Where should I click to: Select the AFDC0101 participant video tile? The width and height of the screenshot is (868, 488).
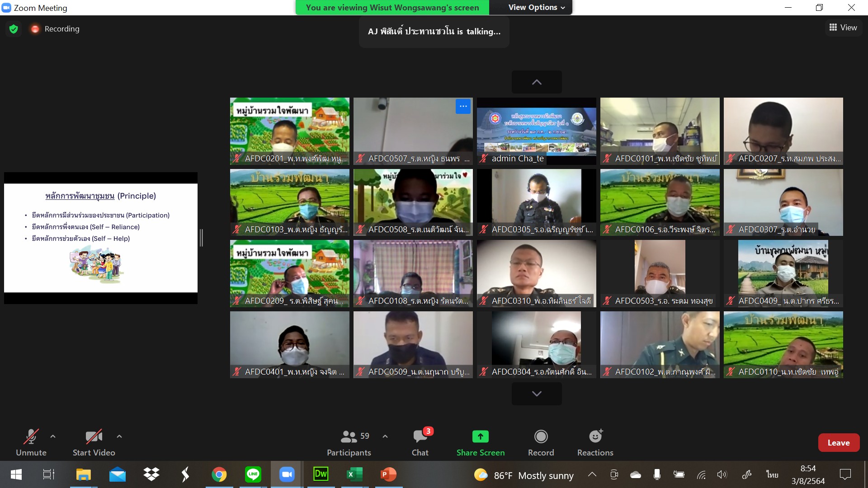[x=660, y=131]
